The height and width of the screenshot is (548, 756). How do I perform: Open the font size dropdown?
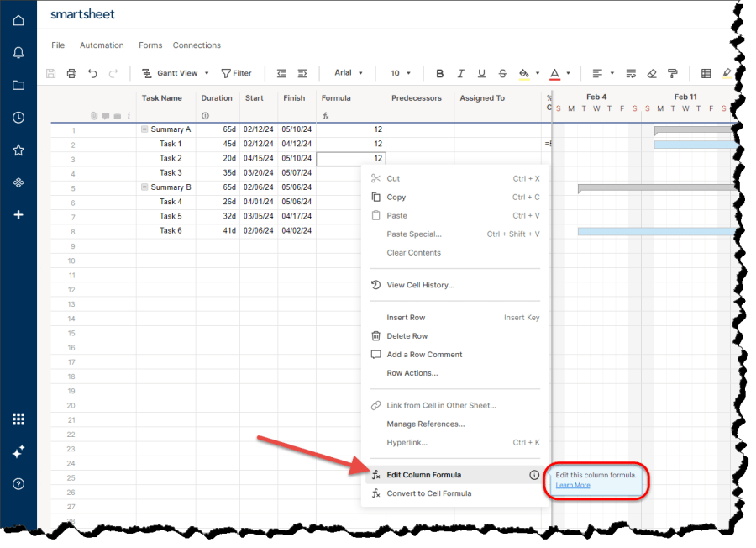point(401,73)
